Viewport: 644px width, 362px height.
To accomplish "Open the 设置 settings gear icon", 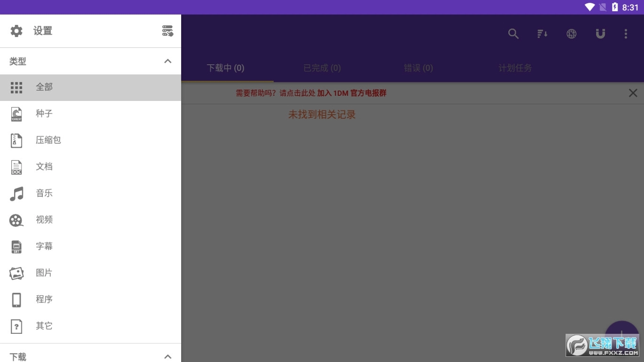I will 16,31.
